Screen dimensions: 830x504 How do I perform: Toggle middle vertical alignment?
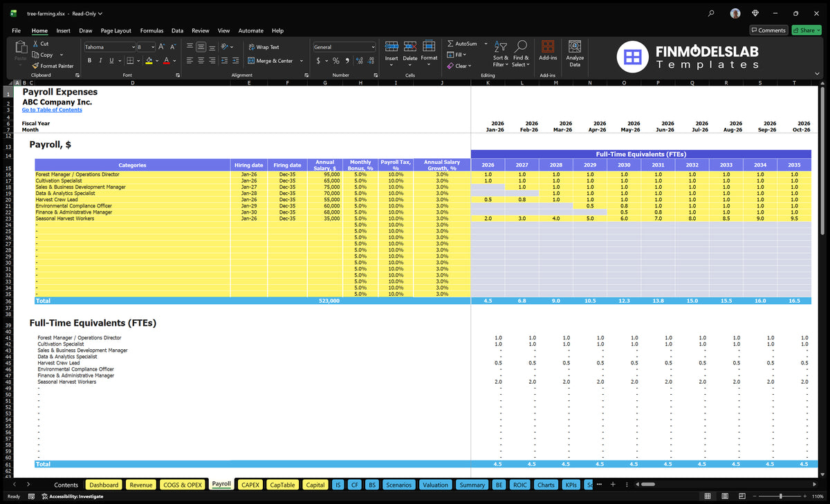click(x=201, y=47)
